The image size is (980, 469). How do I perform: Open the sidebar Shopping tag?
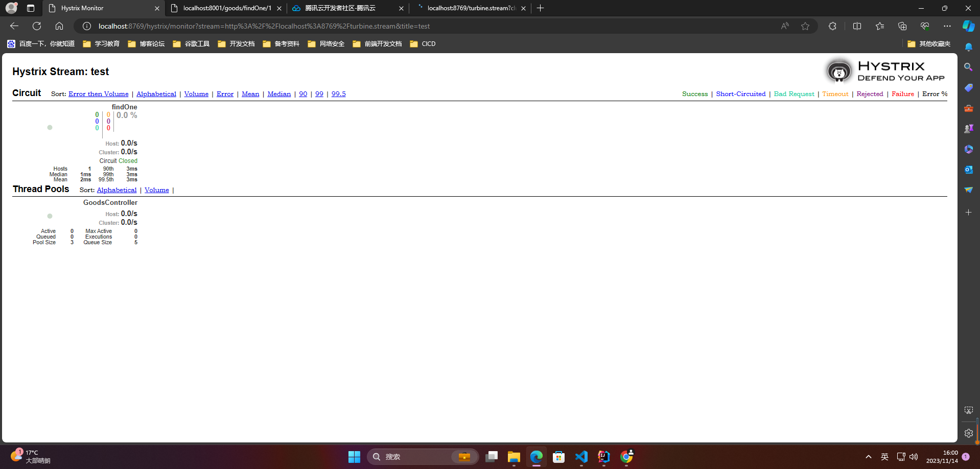(x=968, y=88)
